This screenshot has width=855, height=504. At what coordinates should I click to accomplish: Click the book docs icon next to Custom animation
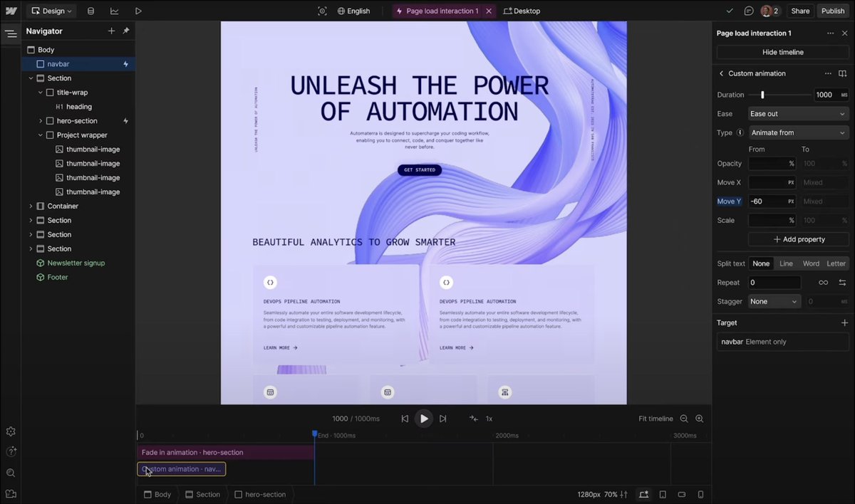(843, 73)
